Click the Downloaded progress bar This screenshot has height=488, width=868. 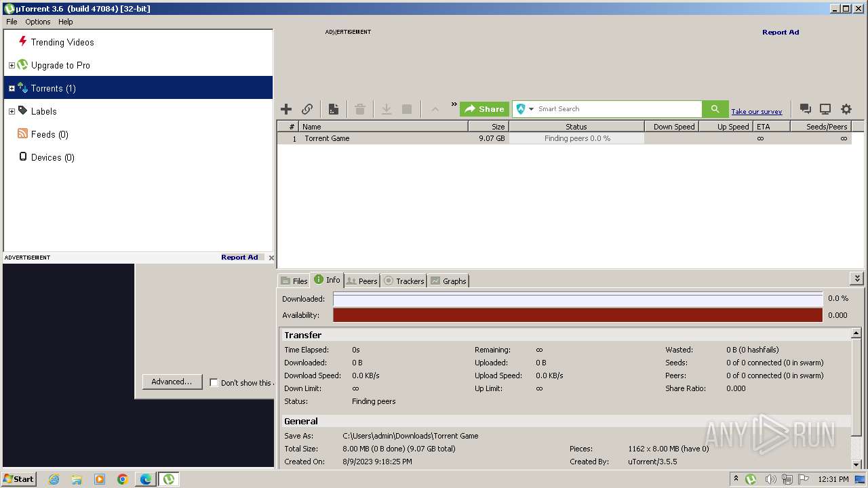578,299
